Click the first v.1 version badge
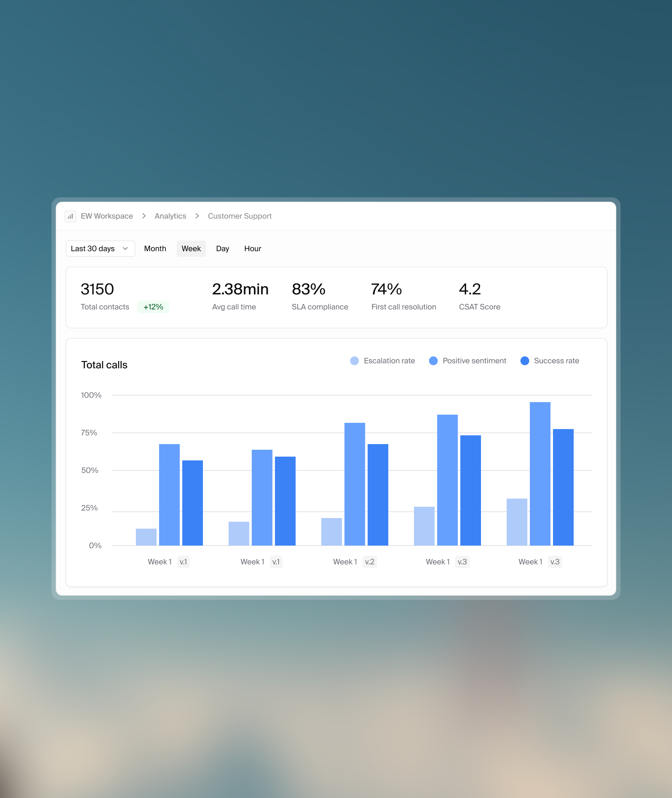This screenshot has height=798, width=672. [183, 562]
